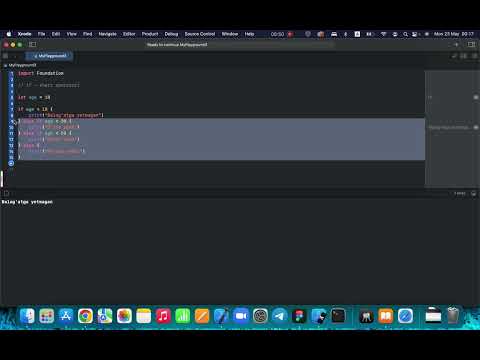Click the code line 'import Foundation'
The height and width of the screenshot is (360, 480).
point(41,73)
